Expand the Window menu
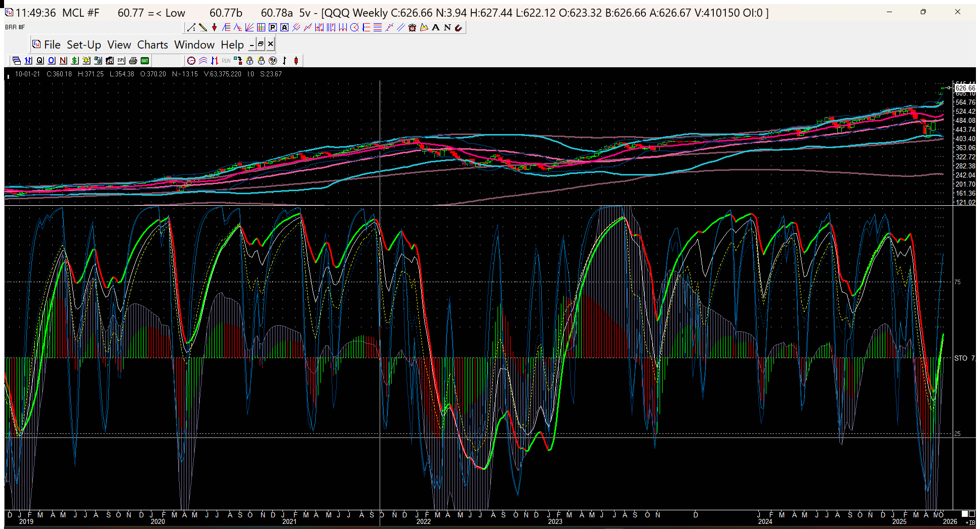Screen dimensions: 980x529 pyautogui.click(x=194, y=45)
